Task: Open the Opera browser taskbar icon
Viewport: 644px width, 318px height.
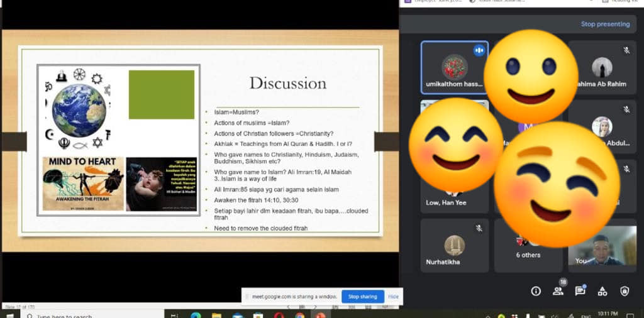Action: tap(279, 315)
